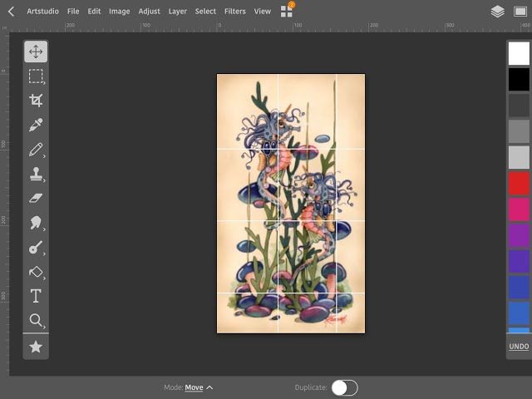This screenshot has width=532, height=399.
Task: Open the Adjust menu
Action: point(149,11)
